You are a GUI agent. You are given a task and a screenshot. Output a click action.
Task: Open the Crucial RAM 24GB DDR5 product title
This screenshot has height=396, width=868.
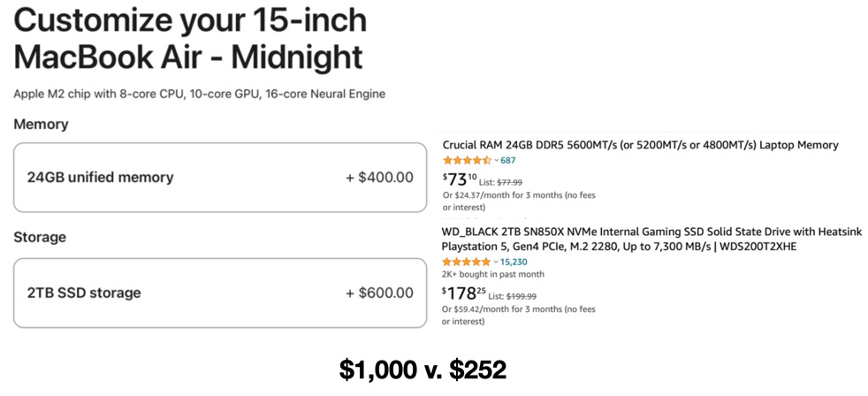tap(640, 145)
